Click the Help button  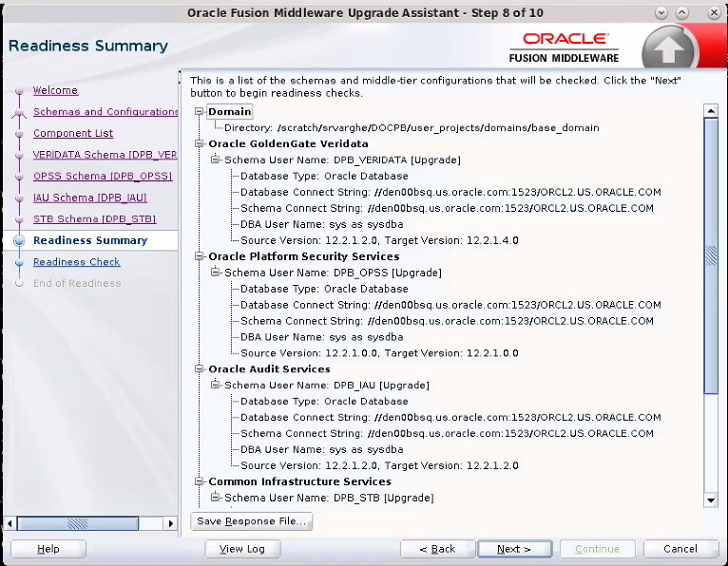(x=48, y=549)
